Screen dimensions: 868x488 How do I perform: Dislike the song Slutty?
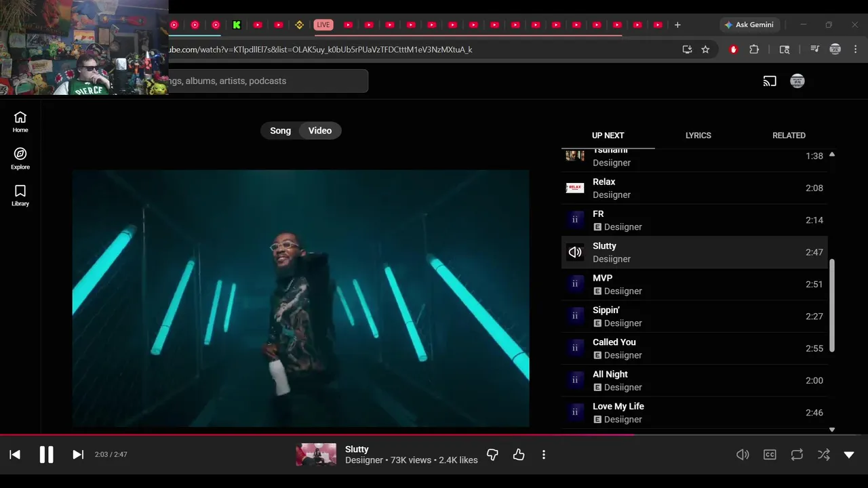pyautogui.click(x=492, y=455)
